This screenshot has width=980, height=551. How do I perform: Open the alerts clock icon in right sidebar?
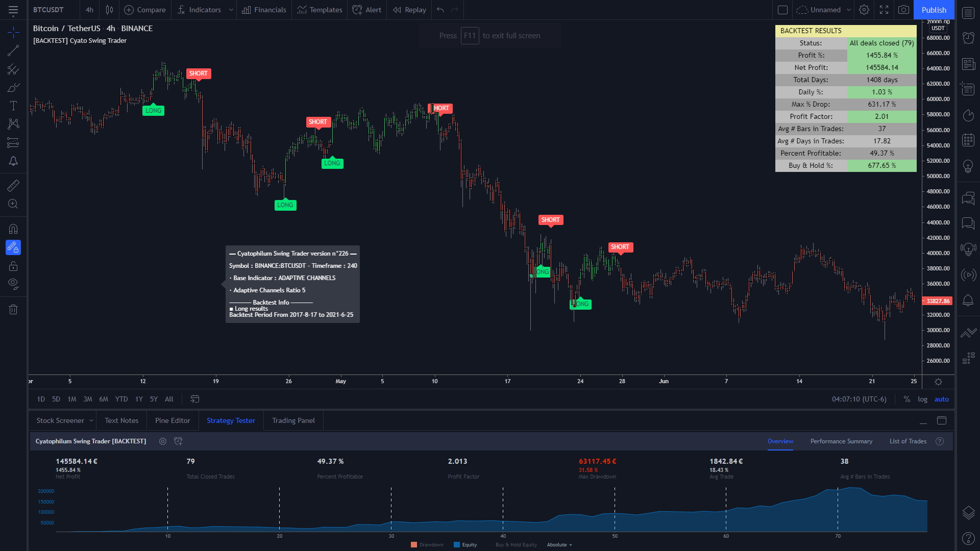(968, 38)
